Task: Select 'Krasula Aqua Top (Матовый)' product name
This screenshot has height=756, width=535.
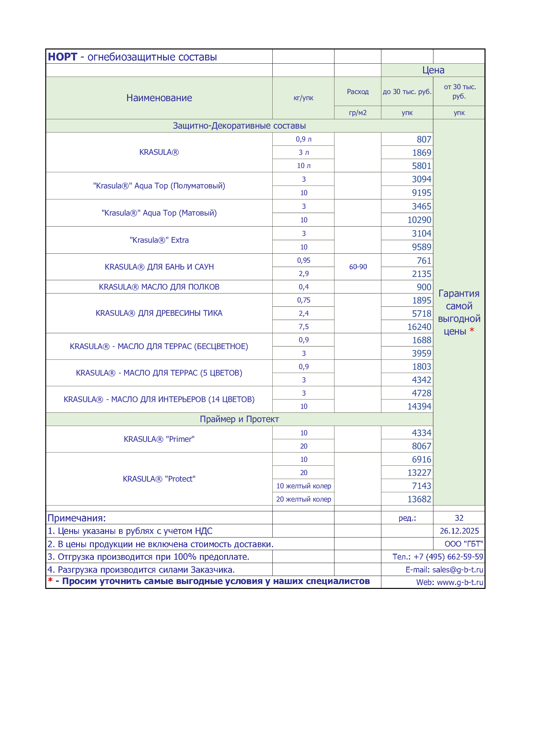Action: [159, 213]
